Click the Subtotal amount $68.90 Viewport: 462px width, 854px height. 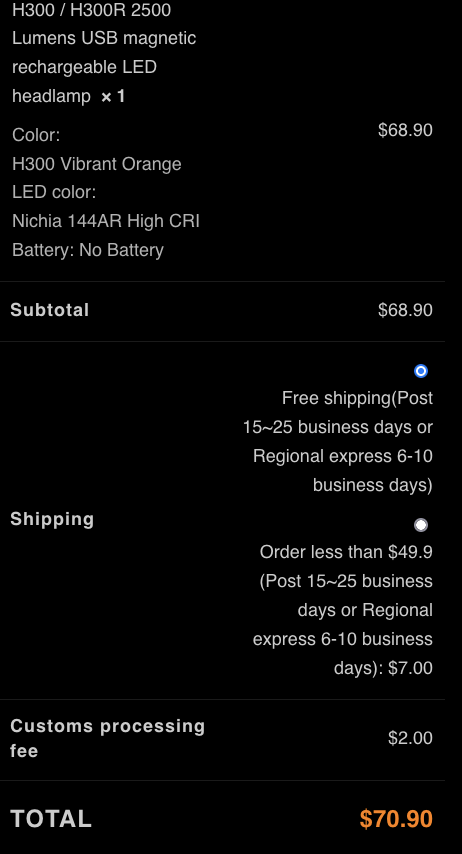tap(405, 310)
